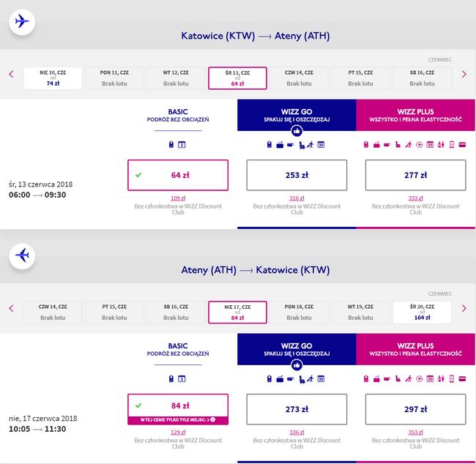The width and height of the screenshot is (476, 464).
Task: Click the trolley bag icon under outbound WIZZ GO
Action: pos(280,145)
